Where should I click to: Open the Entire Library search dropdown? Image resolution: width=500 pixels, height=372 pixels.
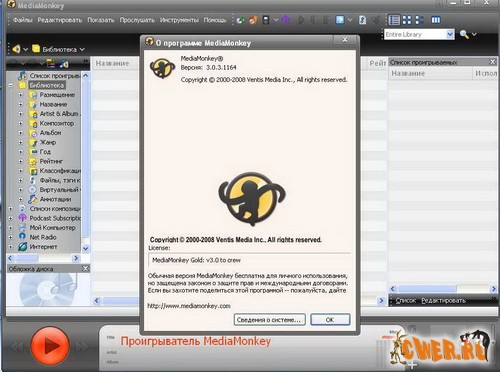(450, 34)
